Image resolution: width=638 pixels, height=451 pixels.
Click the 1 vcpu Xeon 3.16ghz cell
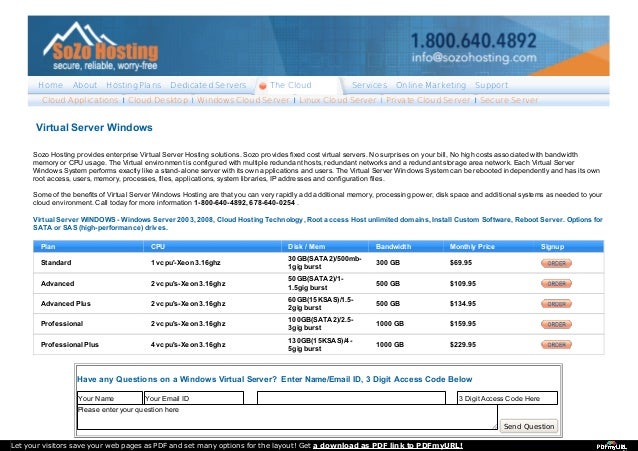[186, 263]
